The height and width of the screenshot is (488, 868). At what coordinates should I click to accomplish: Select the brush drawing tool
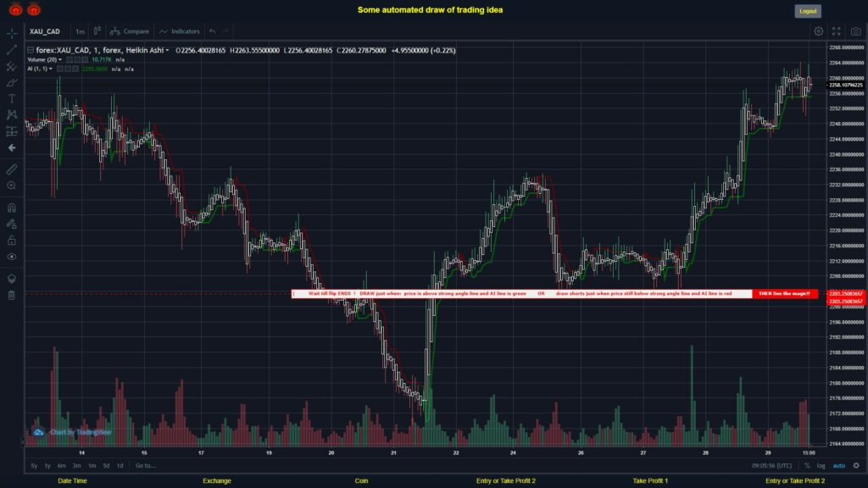12,82
